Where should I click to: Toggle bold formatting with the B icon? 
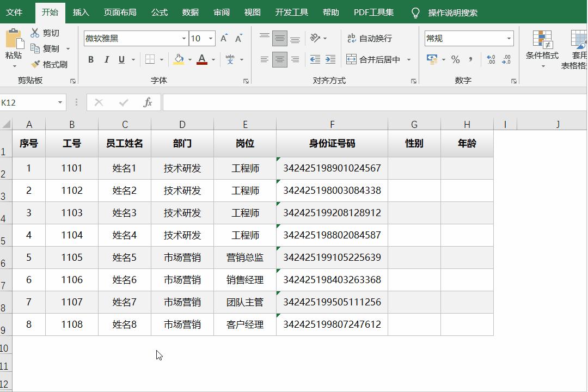click(90, 60)
